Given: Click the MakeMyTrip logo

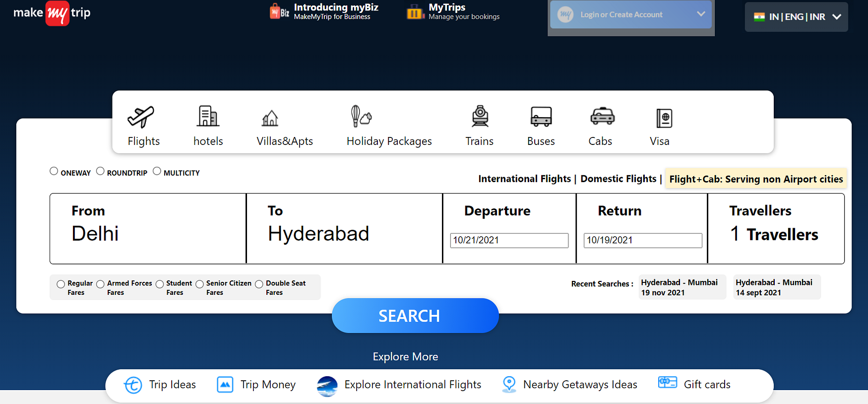Looking at the screenshot, I should (x=52, y=13).
